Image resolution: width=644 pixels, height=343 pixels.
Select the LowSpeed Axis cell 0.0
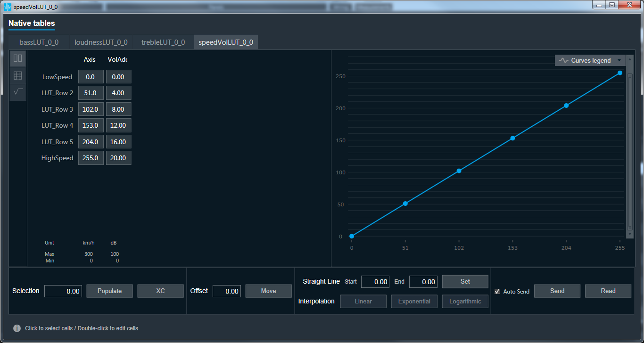91,77
